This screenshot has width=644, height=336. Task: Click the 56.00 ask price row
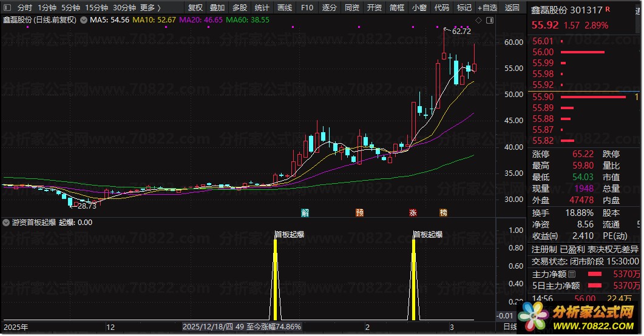pos(583,52)
